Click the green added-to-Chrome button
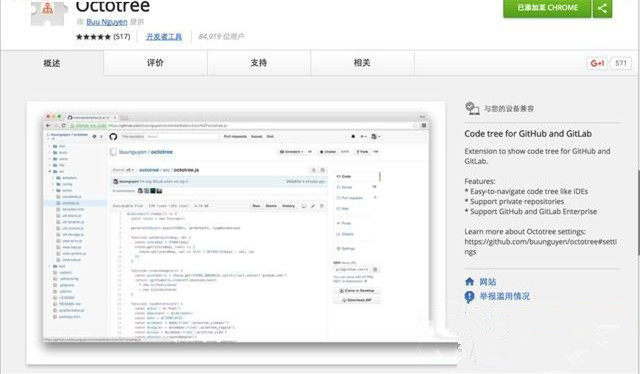Screen dimensions: 640x374 click(547, 8)
